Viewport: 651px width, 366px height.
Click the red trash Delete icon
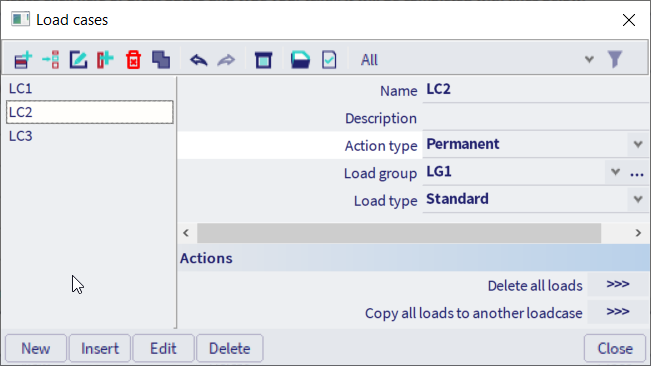[x=133, y=60]
